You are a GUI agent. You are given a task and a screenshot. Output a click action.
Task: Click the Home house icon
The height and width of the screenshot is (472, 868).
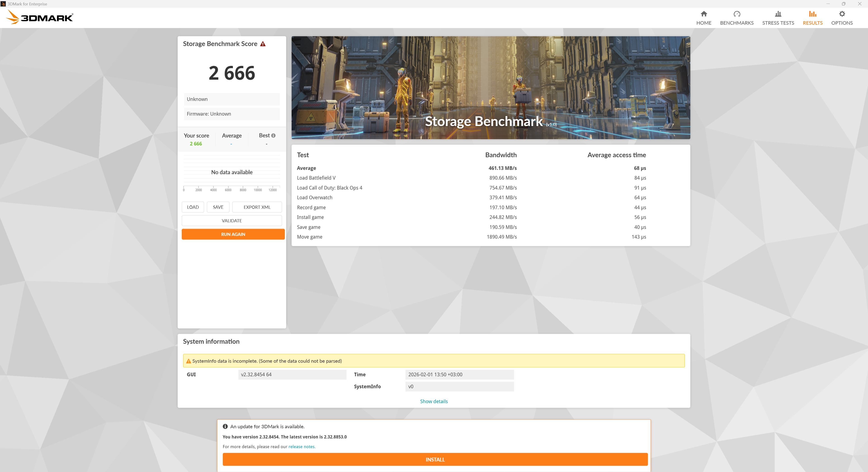704,14
